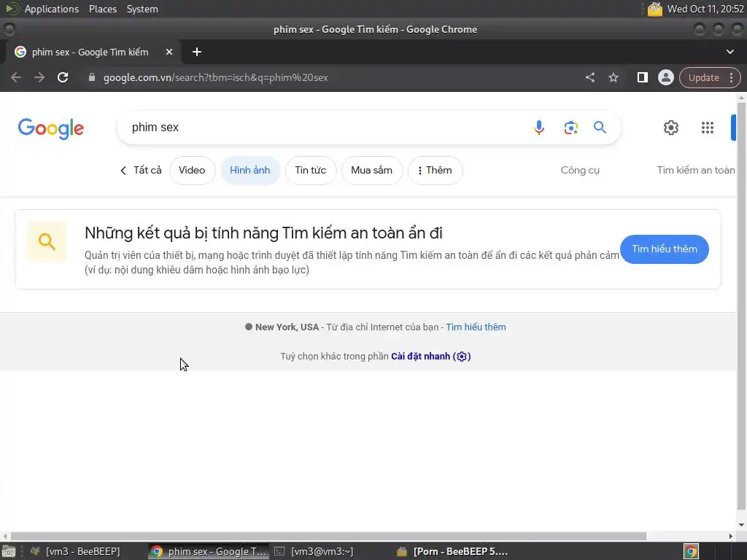Select the Hình ảnh tab
The height and width of the screenshot is (560, 747).
[x=249, y=170]
